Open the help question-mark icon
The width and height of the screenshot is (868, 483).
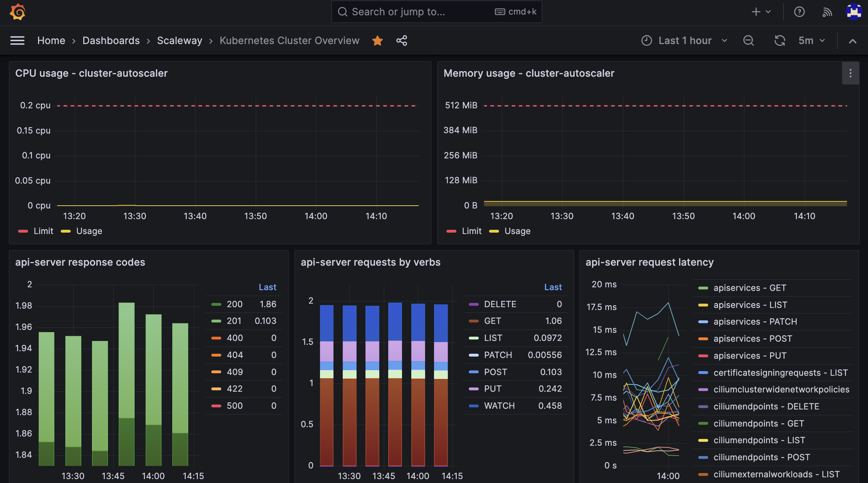(799, 12)
